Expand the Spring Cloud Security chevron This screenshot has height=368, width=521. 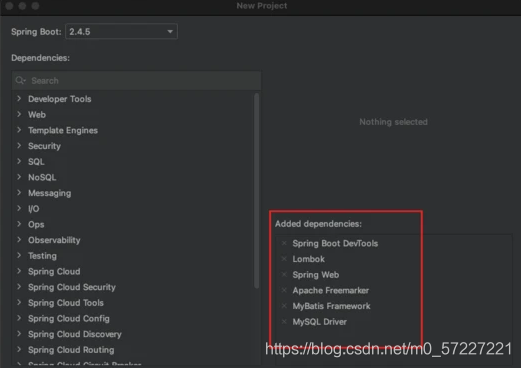coord(19,287)
